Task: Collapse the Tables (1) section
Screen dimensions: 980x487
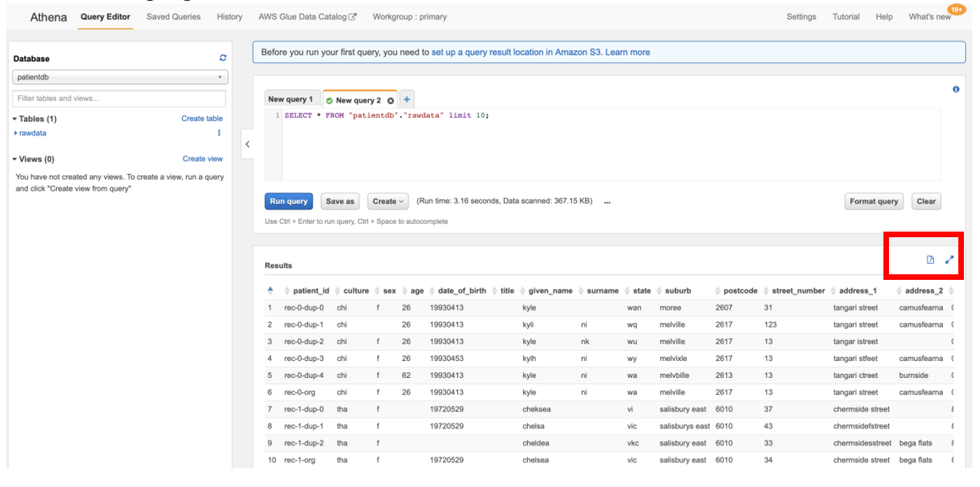Action: click(34, 119)
